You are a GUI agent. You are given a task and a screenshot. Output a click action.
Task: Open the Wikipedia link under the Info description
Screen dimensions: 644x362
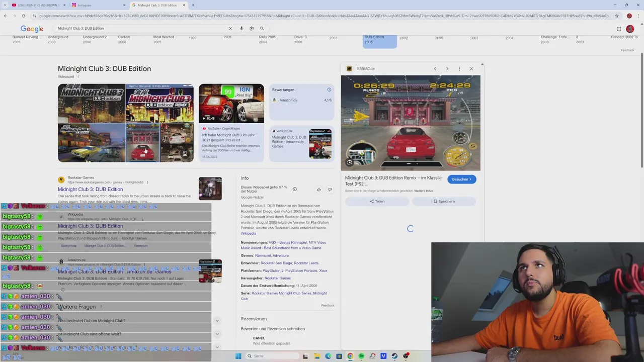click(x=249, y=233)
